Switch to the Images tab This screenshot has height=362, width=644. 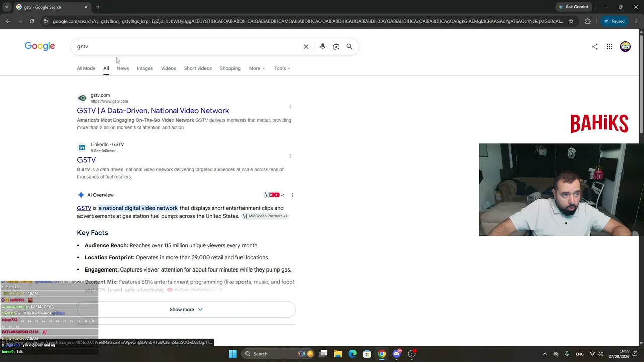(145, 68)
